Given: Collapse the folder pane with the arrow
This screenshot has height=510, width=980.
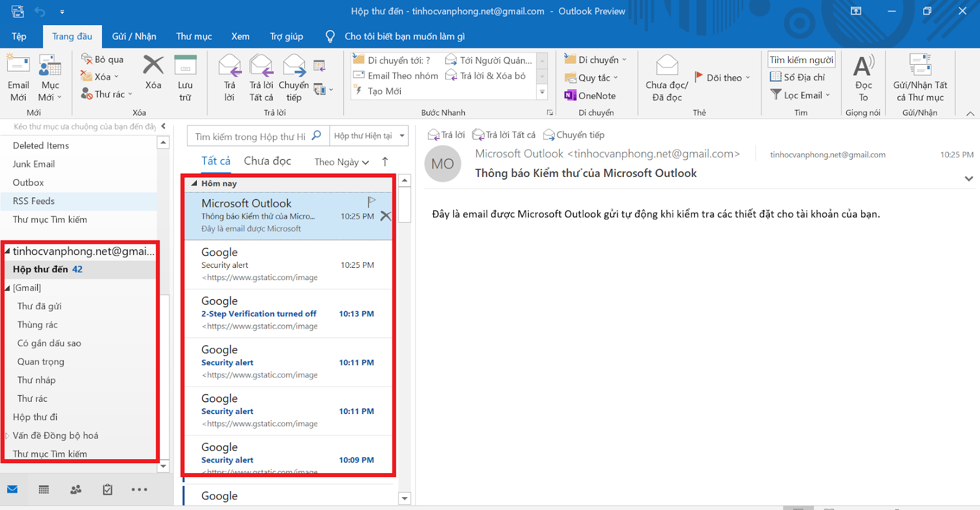Looking at the screenshot, I should (x=163, y=126).
